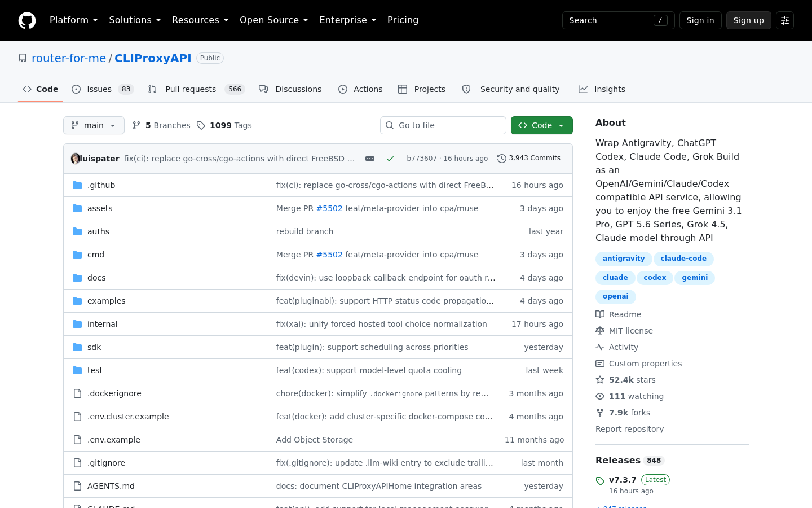Open PR #5502 link in assets row
Image resolution: width=812 pixels, height=508 pixels.
pos(329,208)
